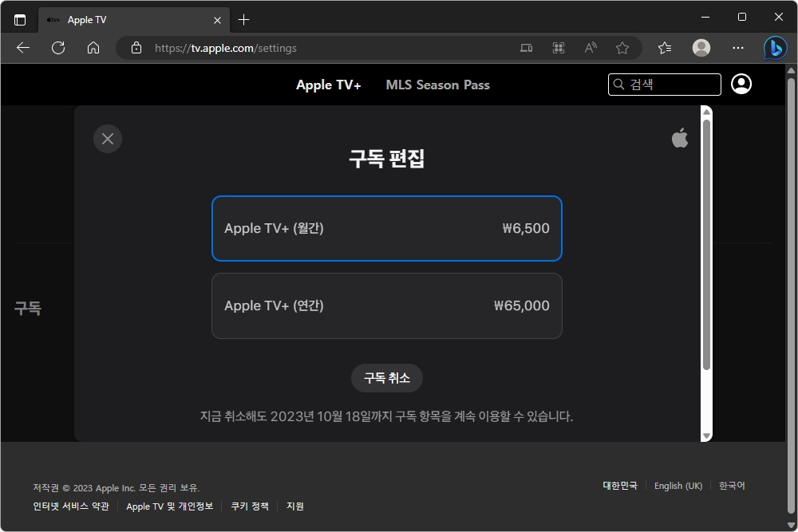This screenshot has height=532, width=798.
Task: Click the 구독 label on left
Action: click(x=27, y=308)
